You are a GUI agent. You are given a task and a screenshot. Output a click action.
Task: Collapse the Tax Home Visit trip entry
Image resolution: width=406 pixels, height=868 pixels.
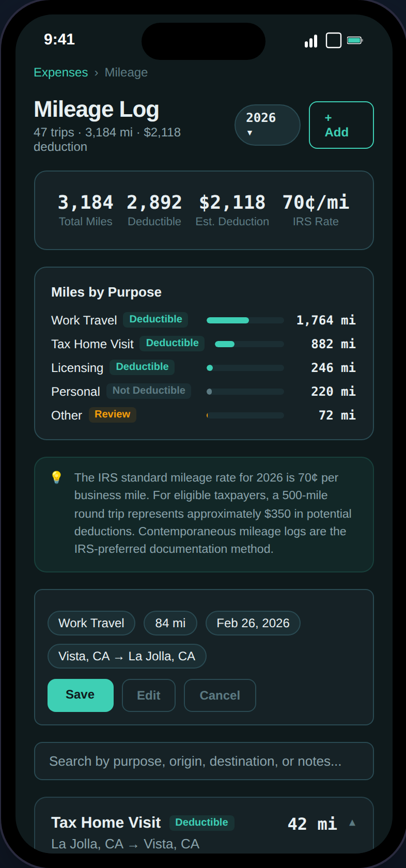(x=352, y=823)
